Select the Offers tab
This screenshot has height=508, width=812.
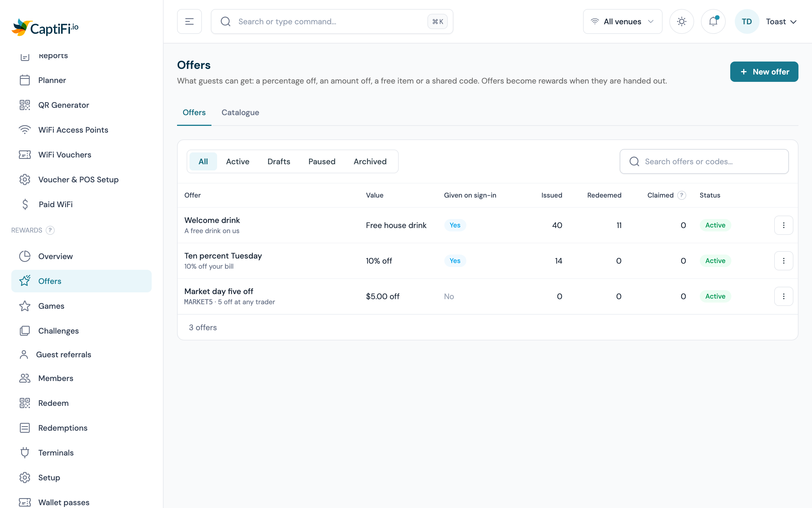coord(194,112)
